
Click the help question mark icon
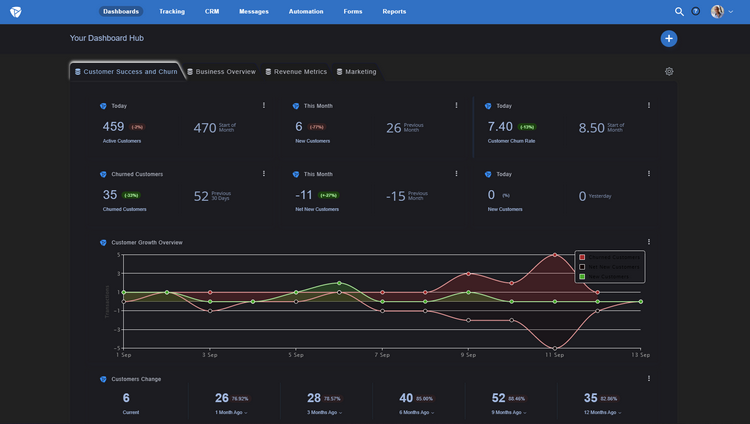(x=696, y=11)
